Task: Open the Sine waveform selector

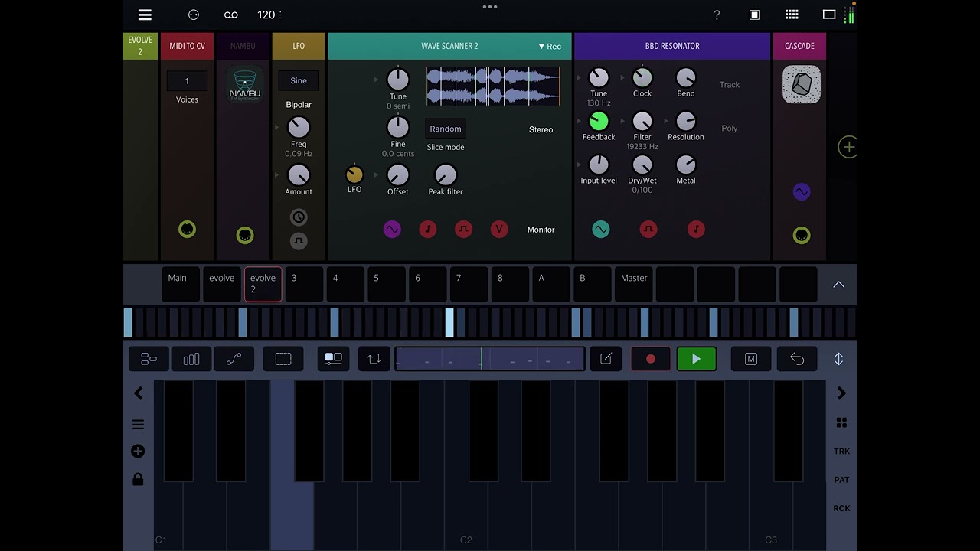Action: coord(299,80)
